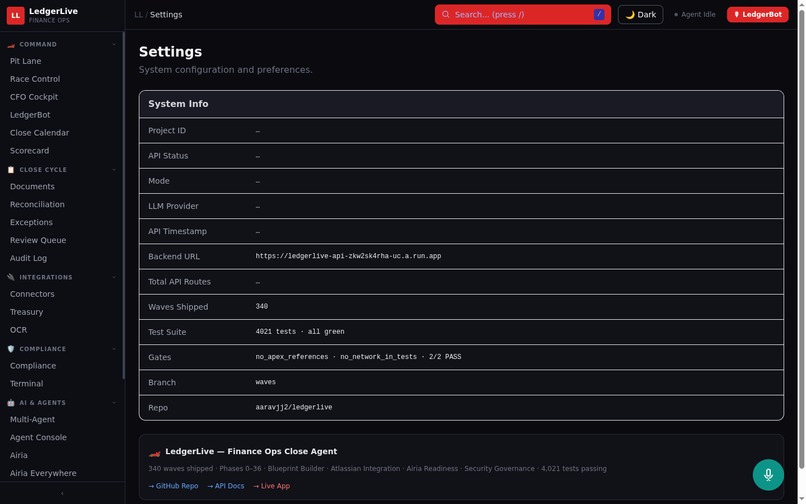Click the robot icon beside AI & Agents
The image size is (806, 504).
[11, 403]
